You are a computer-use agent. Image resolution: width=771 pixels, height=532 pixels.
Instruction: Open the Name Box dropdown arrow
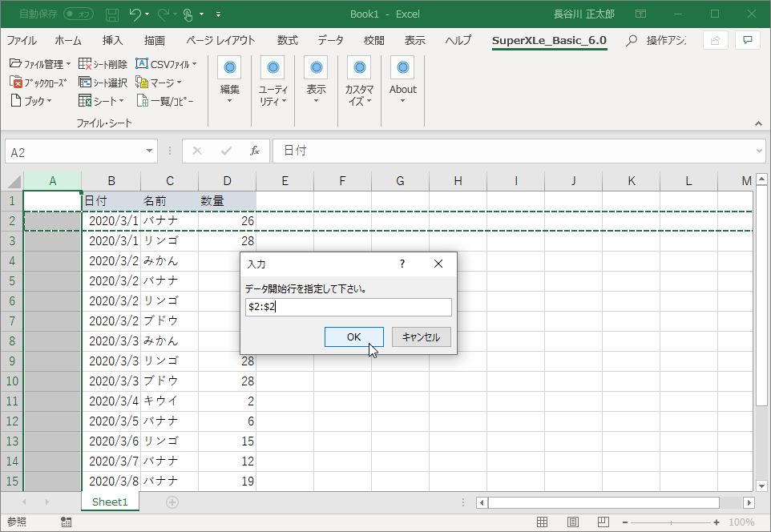(149, 151)
